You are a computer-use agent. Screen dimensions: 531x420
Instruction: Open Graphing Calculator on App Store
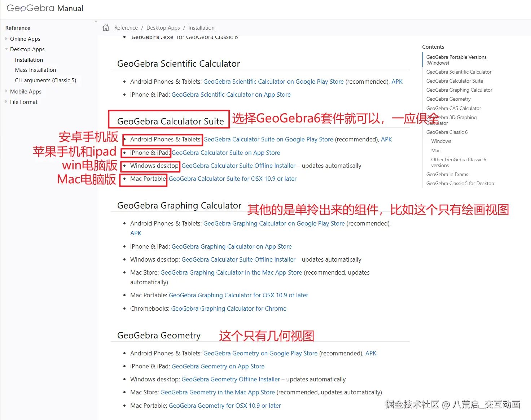point(232,246)
